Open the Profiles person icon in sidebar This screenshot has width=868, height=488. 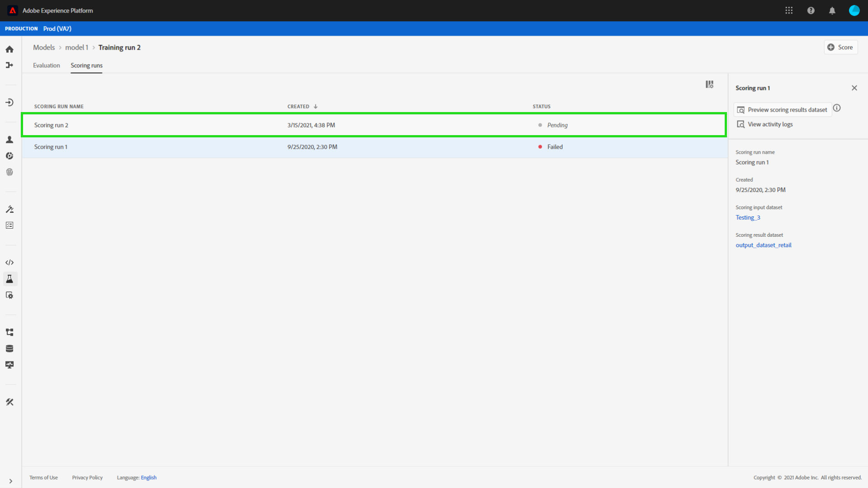9,140
